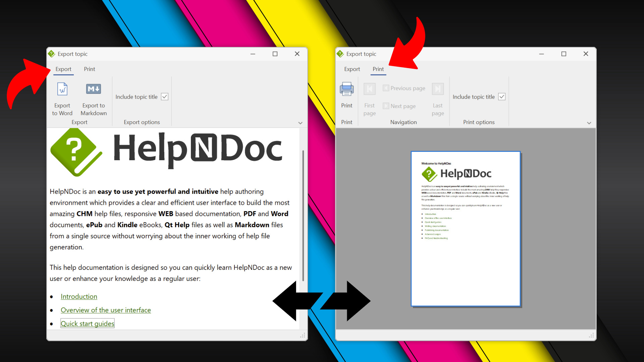This screenshot has width=644, height=362.
Task: Select Export tab in right window
Action: 352,69
